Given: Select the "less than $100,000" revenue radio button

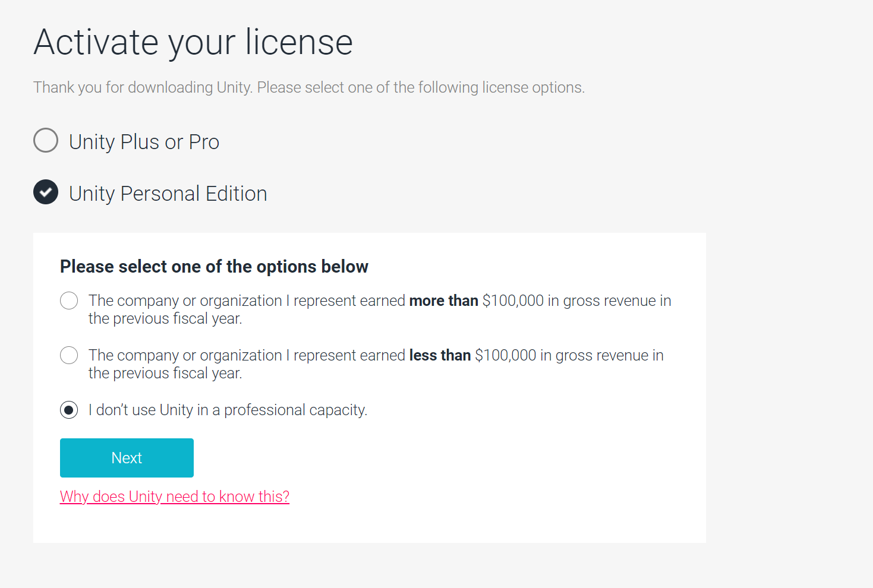Looking at the screenshot, I should click(x=69, y=355).
